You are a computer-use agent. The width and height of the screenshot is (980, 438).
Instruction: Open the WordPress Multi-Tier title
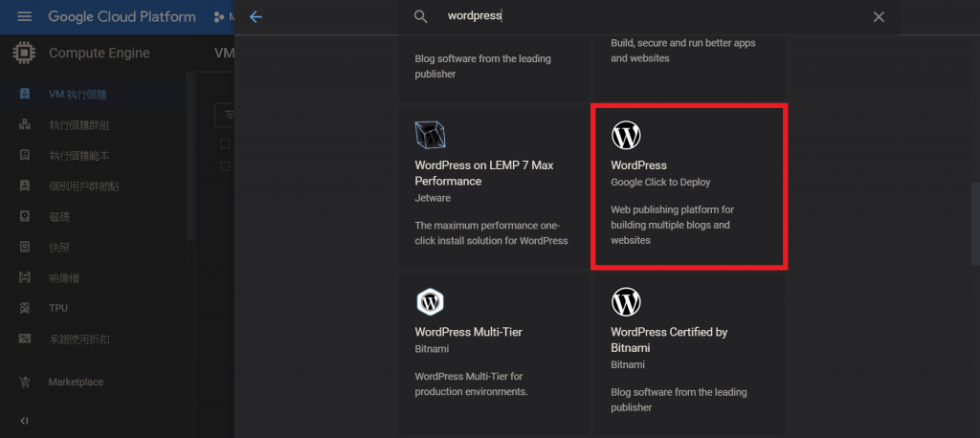pos(469,333)
